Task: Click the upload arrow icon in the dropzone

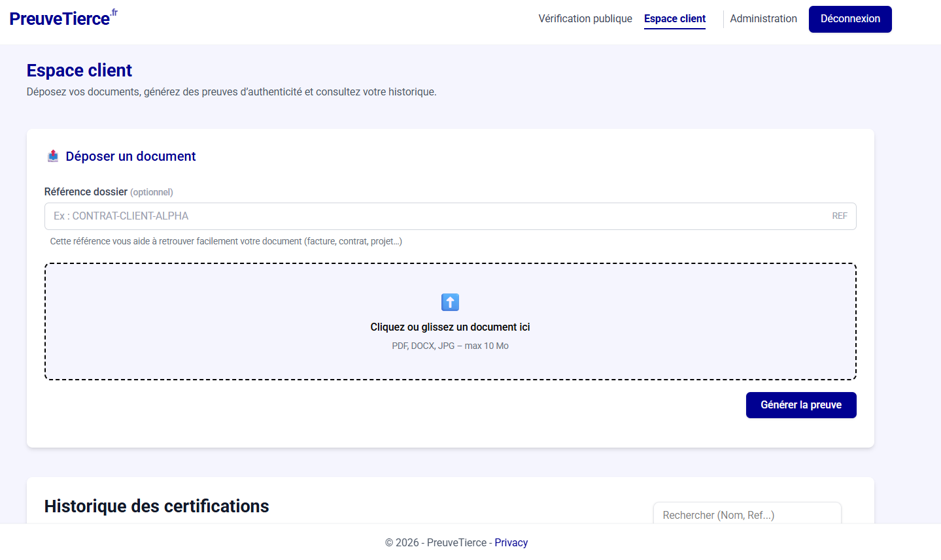Action: click(449, 302)
